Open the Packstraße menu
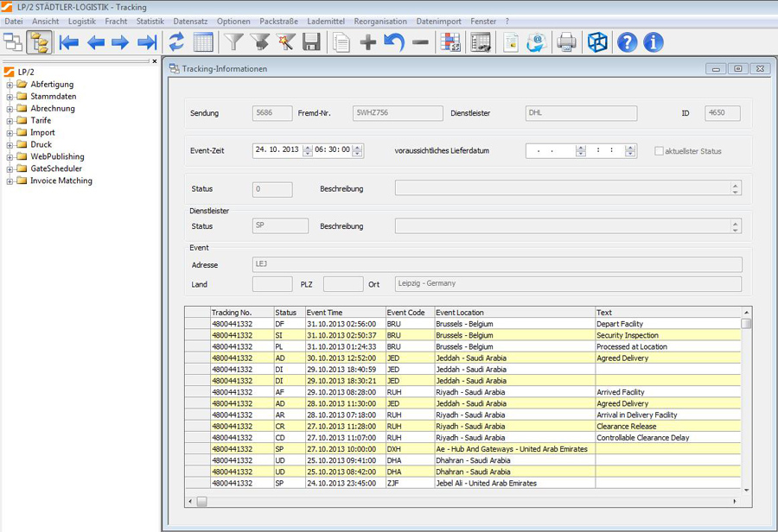Image resolution: width=778 pixels, height=532 pixels. pos(279,22)
